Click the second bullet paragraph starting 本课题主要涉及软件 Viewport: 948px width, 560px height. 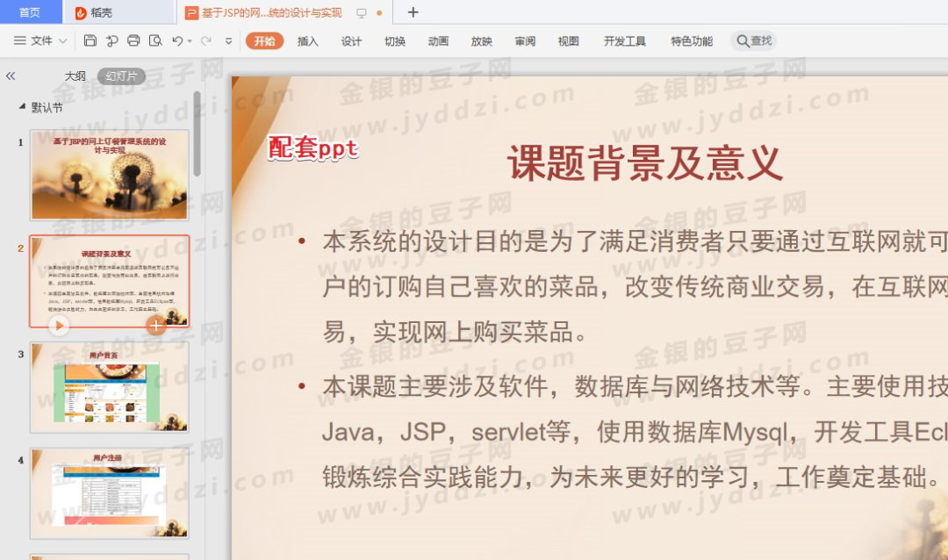click(635, 431)
